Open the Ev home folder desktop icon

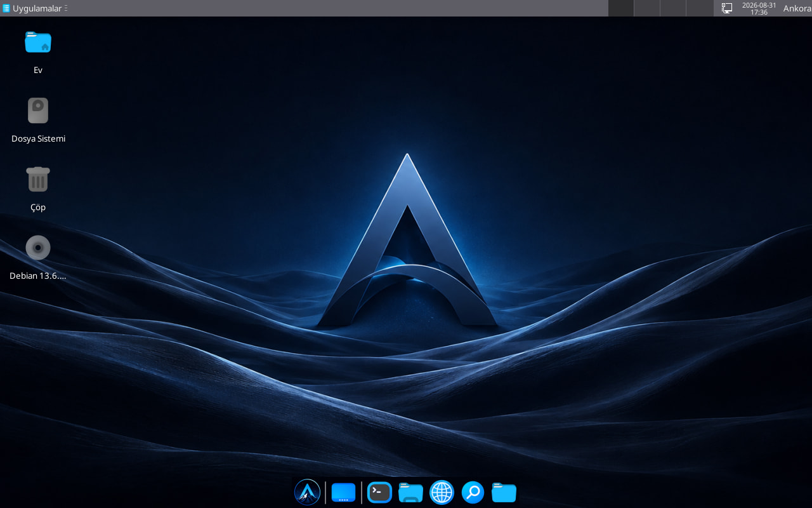[x=38, y=42]
